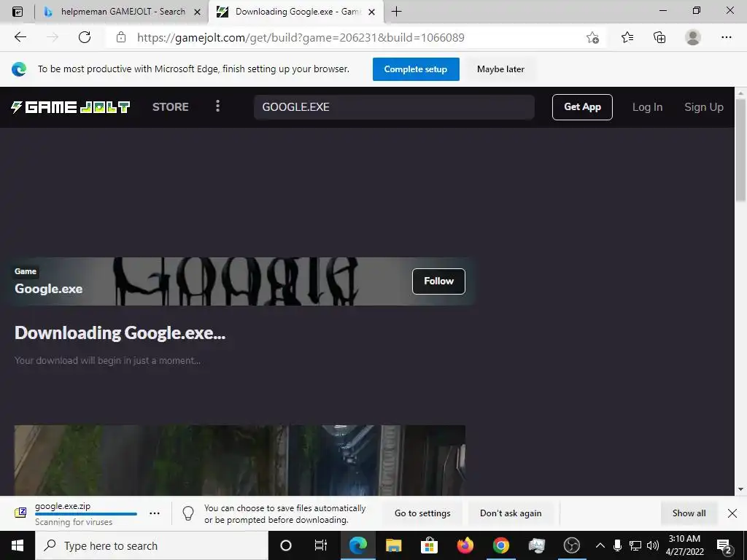Follow the Google.exe game
This screenshot has height=560, width=747.
(438, 281)
